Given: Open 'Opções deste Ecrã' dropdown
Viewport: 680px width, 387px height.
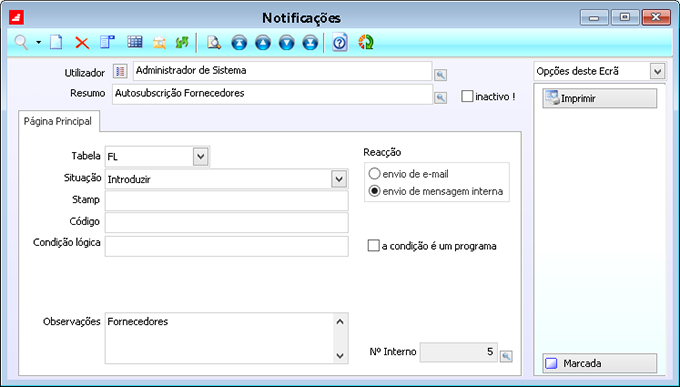Looking at the screenshot, I should (x=657, y=71).
